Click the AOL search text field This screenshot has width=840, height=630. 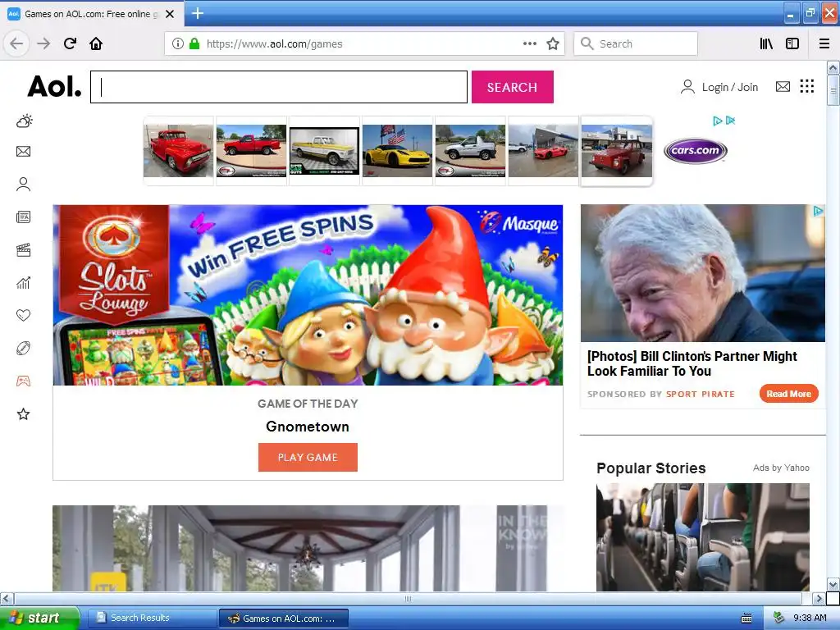(x=279, y=87)
